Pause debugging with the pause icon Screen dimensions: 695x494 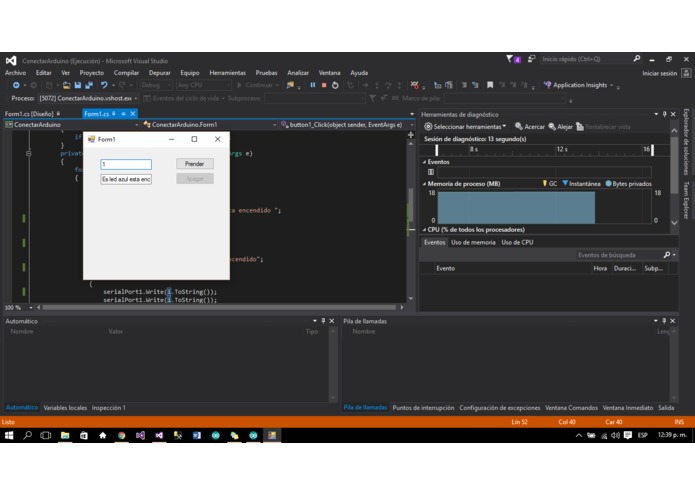(312, 85)
